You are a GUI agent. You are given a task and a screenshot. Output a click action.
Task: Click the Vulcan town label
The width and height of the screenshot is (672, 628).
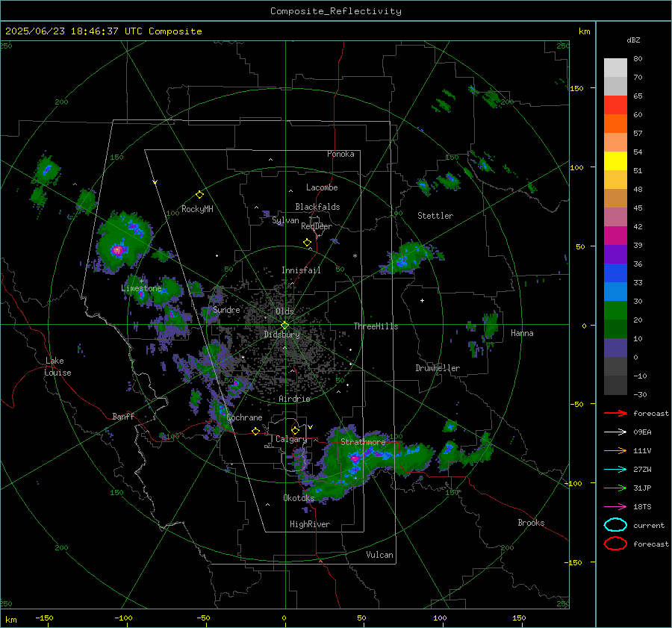(379, 555)
